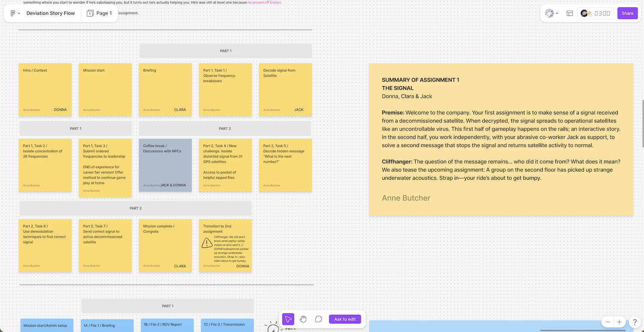
Task: Select the Isolate concentration of 26 frequencies note
Action: [45, 165]
